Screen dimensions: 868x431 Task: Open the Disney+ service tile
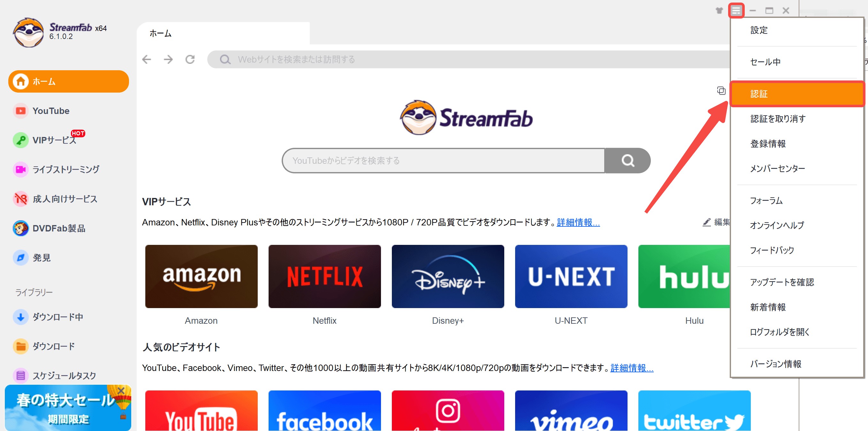pyautogui.click(x=448, y=276)
